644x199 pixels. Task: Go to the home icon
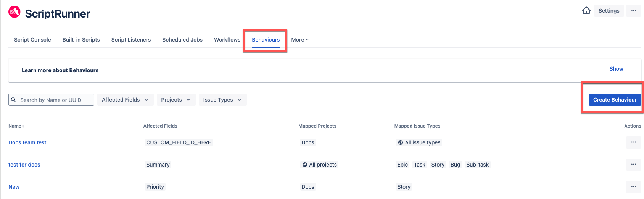click(x=586, y=11)
